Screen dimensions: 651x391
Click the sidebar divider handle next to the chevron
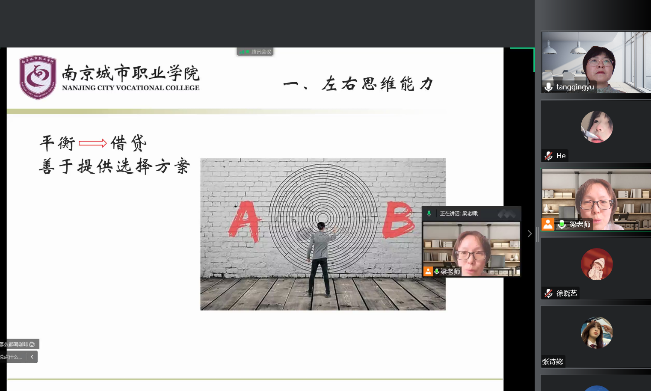537,234
